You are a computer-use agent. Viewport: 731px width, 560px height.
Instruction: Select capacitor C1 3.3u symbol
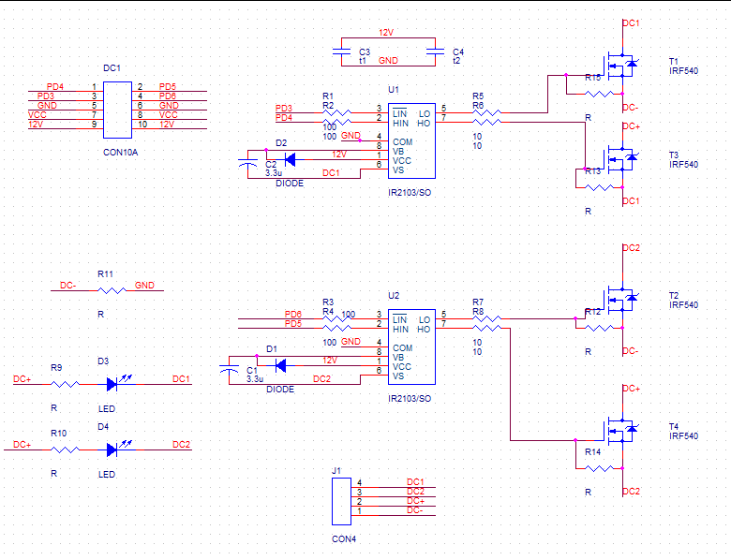229,369
